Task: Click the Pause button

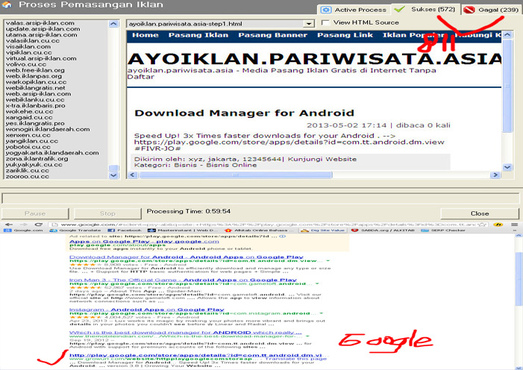Action: coord(35,213)
